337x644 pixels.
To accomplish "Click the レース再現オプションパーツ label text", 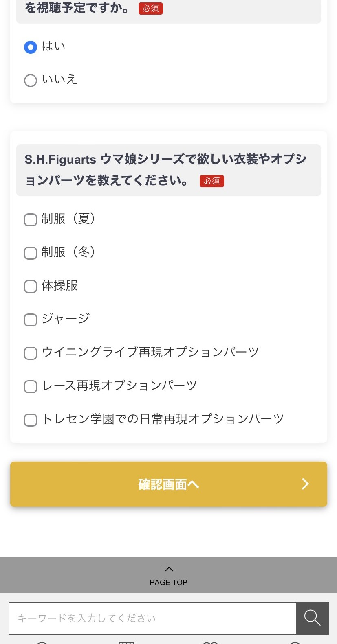I will click(119, 386).
